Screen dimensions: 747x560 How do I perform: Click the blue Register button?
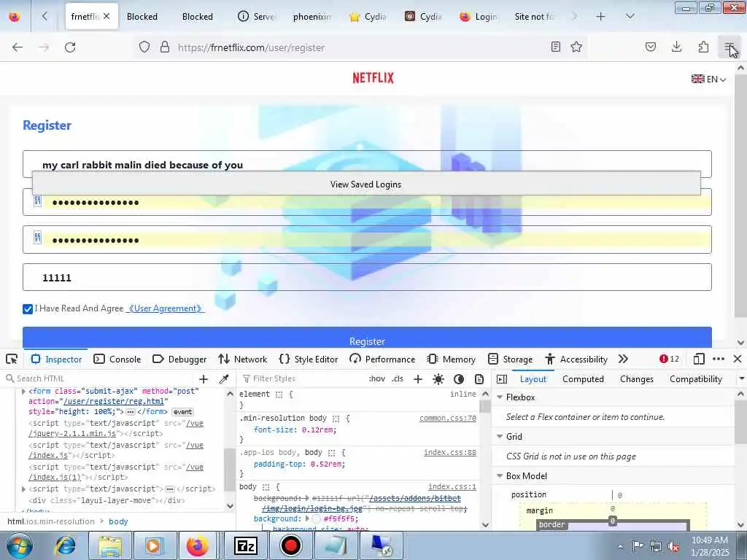367,338
